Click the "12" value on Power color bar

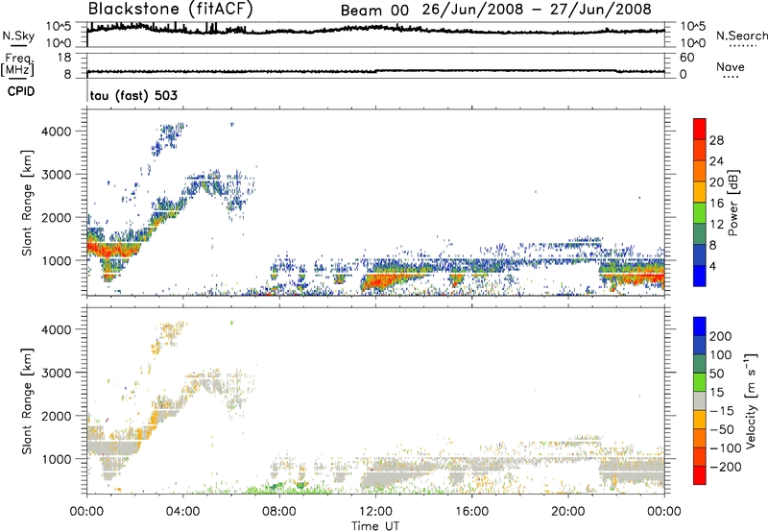[716, 225]
